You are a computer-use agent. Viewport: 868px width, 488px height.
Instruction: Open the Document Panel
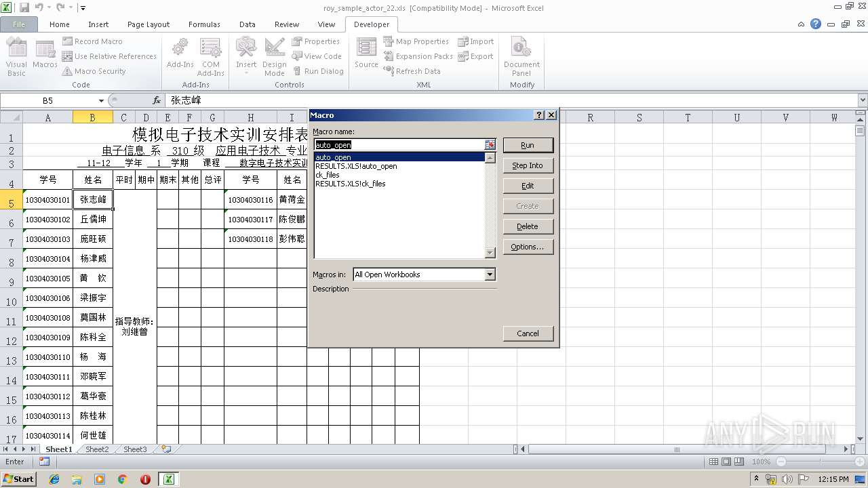(x=521, y=57)
